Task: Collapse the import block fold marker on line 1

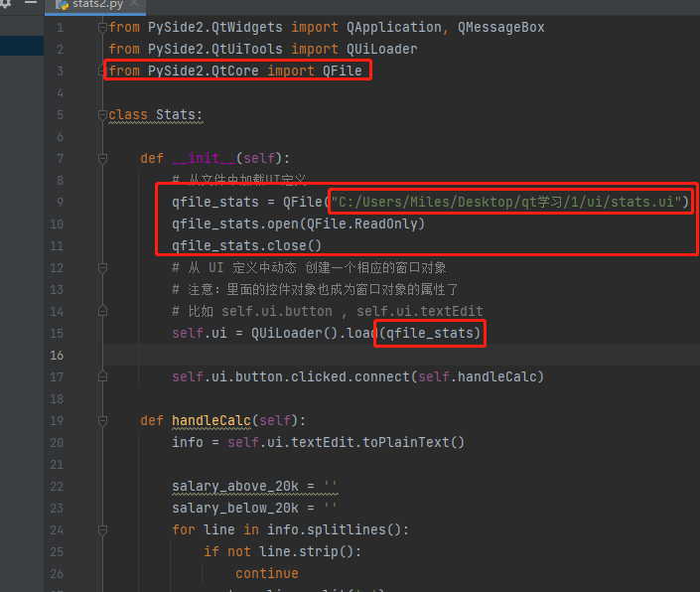Action: click(x=102, y=28)
